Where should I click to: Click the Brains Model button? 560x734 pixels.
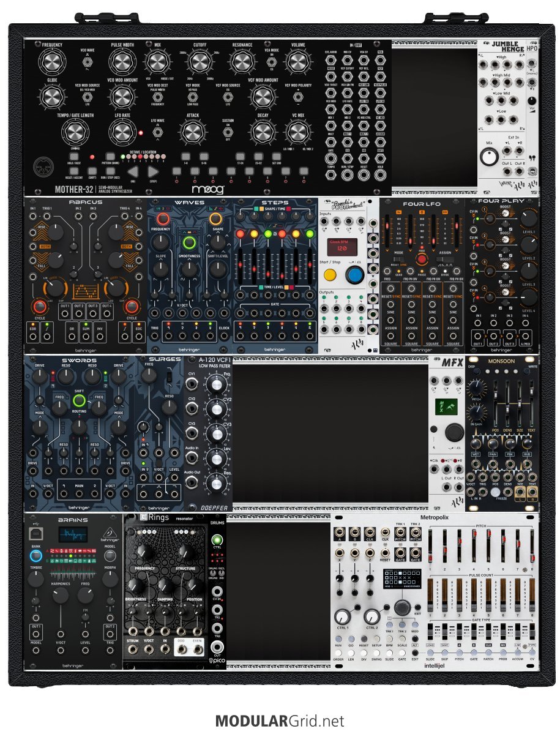click(x=110, y=556)
